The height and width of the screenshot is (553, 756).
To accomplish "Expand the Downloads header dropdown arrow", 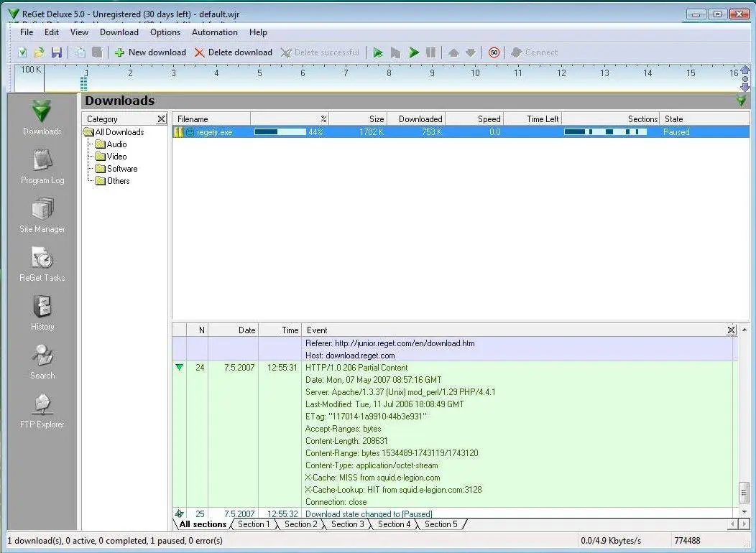I will pos(741,101).
